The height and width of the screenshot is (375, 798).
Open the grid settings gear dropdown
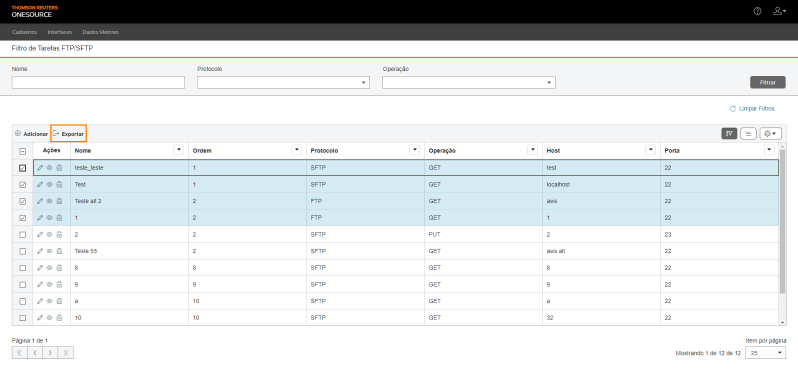coord(771,133)
